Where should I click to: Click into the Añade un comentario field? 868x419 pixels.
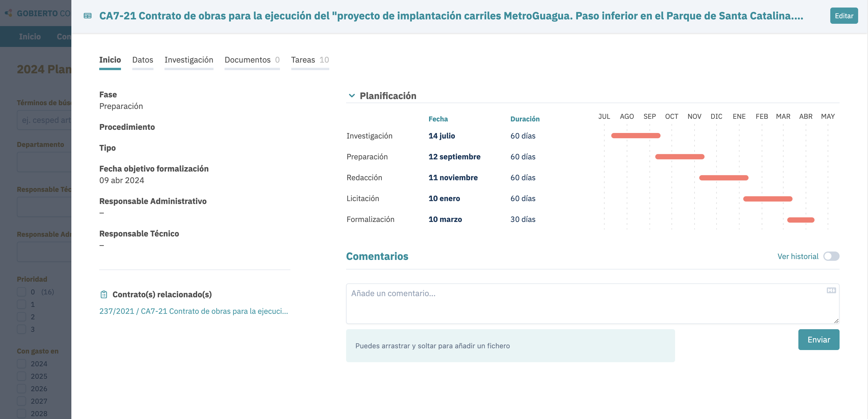point(592,304)
